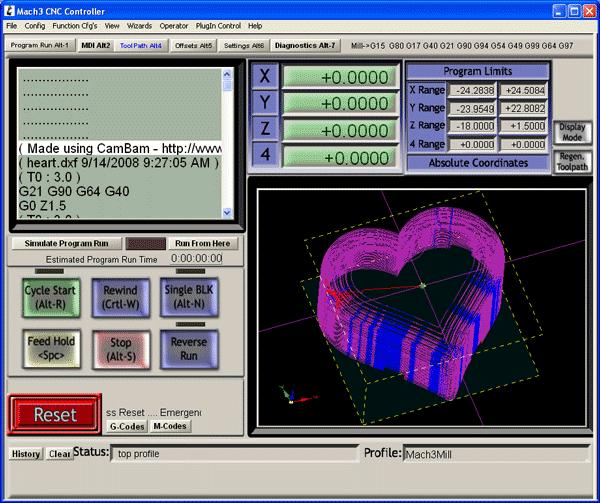Click the Rewind button

(x=121, y=297)
